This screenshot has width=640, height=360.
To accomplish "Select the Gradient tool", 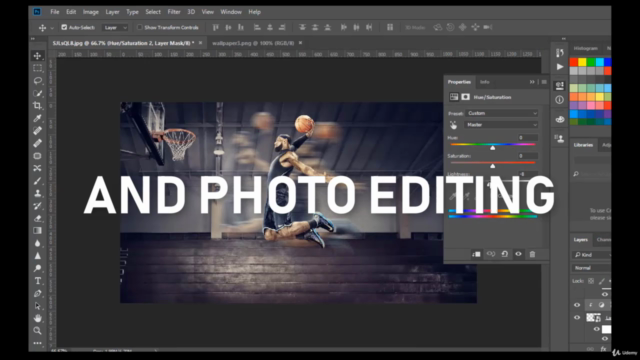I will tap(38, 231).
